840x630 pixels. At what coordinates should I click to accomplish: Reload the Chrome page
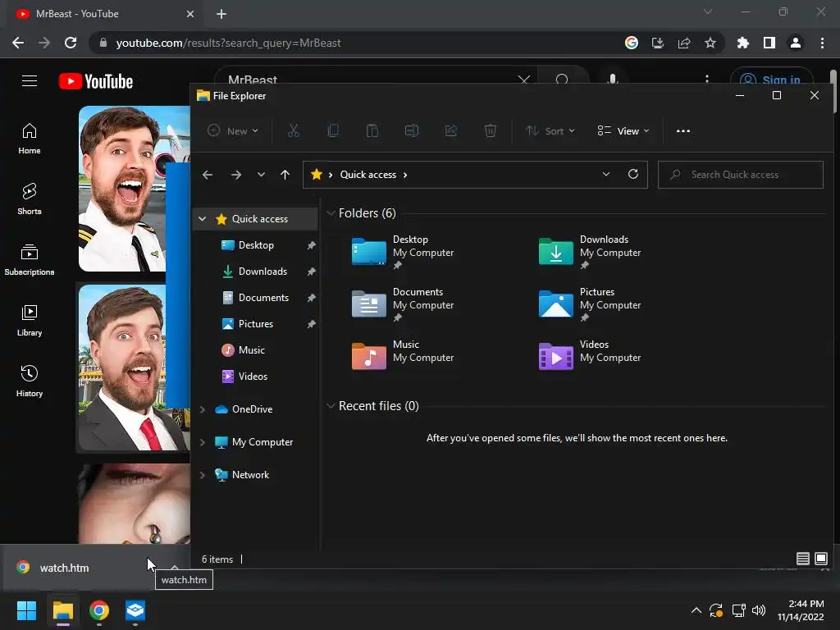click(71, 43)
